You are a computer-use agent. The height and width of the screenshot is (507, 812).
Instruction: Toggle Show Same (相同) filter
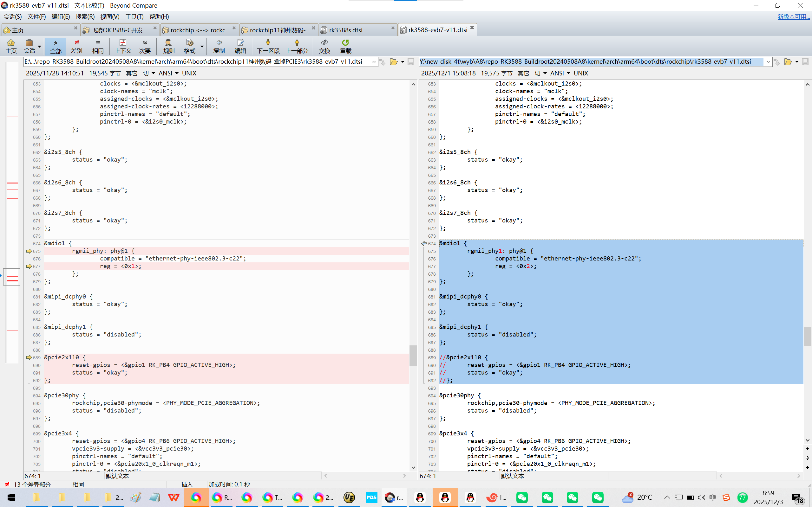(x=98, y=46)
